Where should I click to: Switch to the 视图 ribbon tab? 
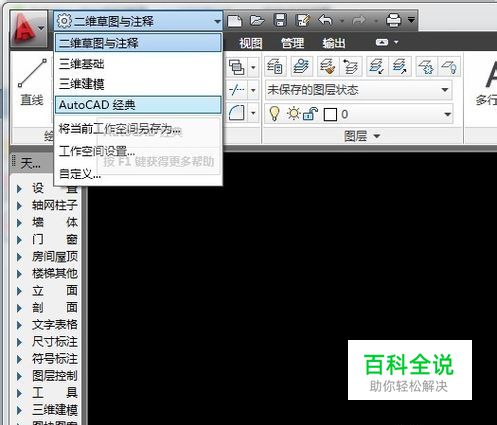(x=251, y=43)
